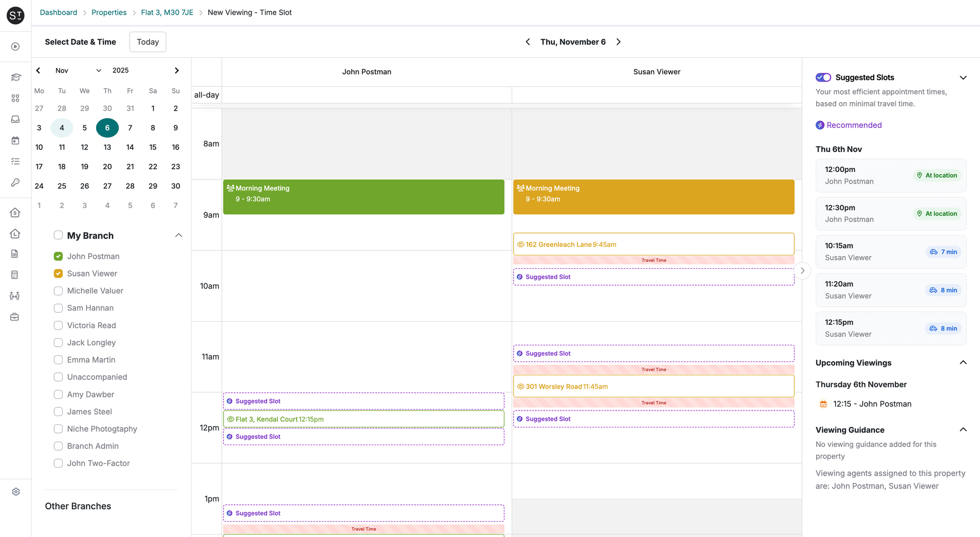Click the key icon in the sidebar
The width and height of the screenshot is (980, 537).
(x=15, y=182)
